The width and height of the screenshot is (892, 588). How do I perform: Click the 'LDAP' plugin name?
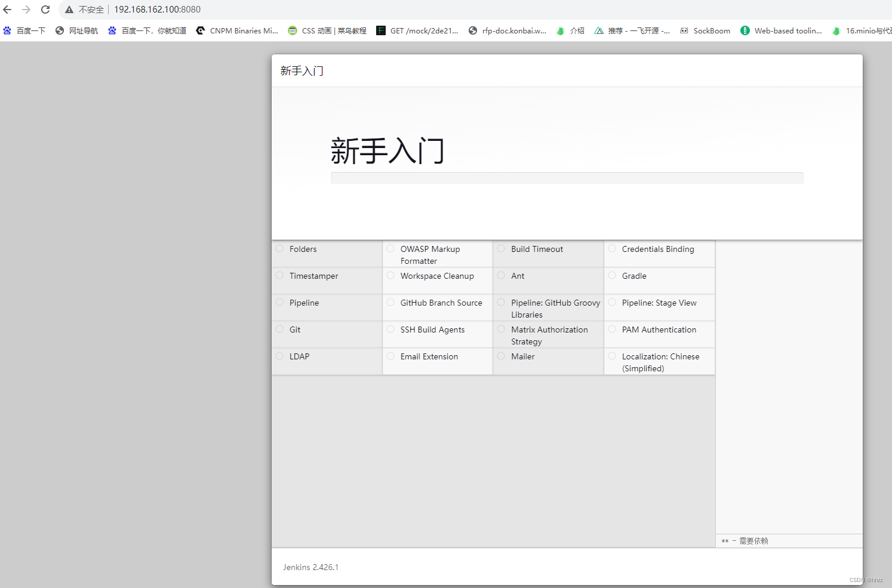point(299,356)
